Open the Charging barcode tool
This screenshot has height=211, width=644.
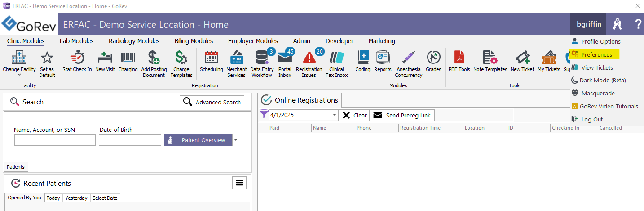coord(128,61)
